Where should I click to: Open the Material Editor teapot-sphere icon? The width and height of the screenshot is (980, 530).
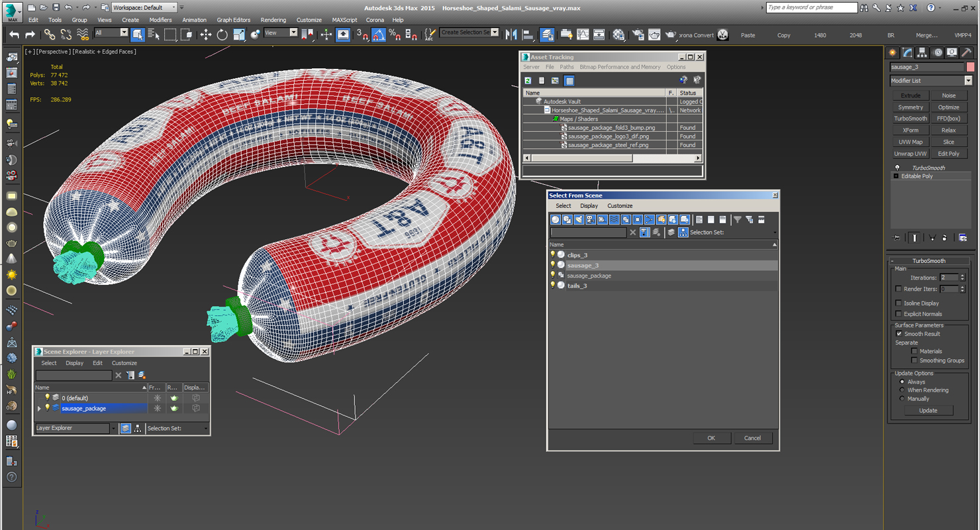click(618, 34)
